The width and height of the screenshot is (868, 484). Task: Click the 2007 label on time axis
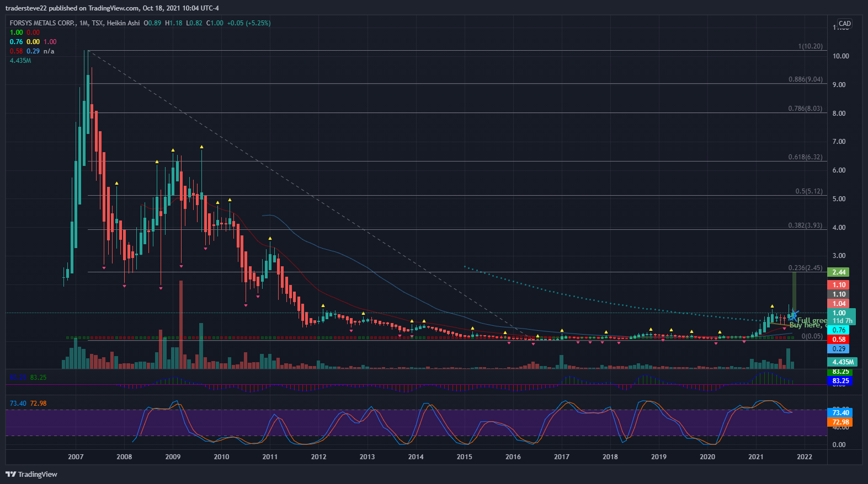pos(76,457)
